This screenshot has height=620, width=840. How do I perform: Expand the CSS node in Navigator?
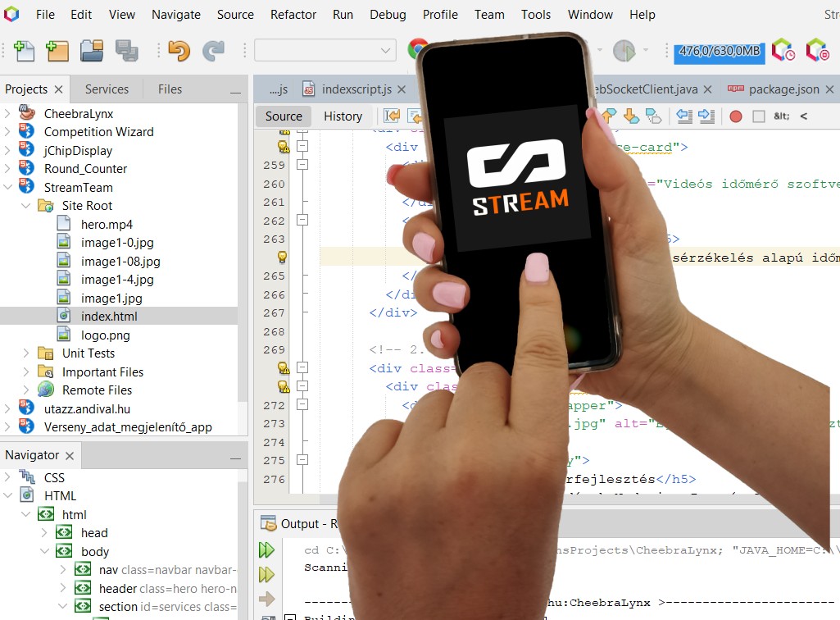[x=9, y=477]
